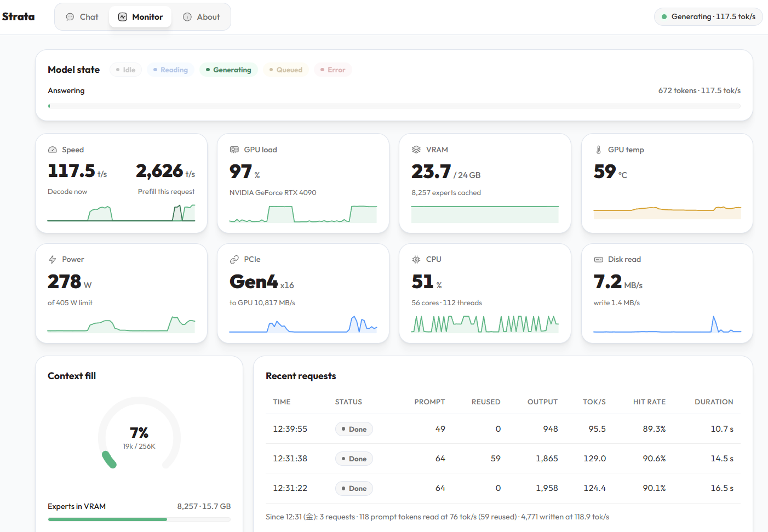Image resolution: width=768 pixels, height=532 pixels.
Task: Click the 89.3% hit rate value
Action: tap(654, 429)
